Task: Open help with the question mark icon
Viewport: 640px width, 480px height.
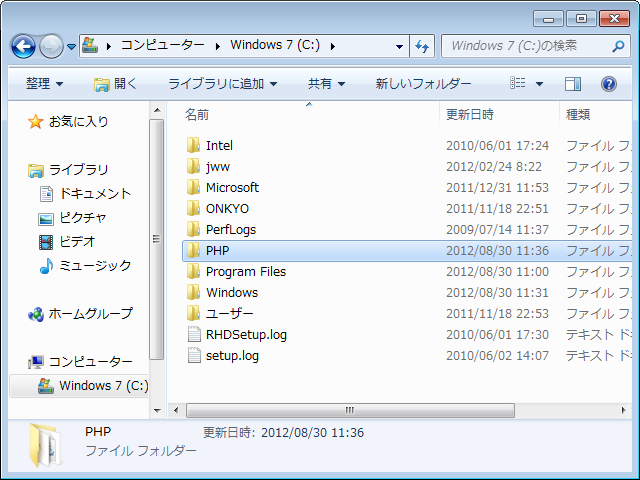Action: 609,84
